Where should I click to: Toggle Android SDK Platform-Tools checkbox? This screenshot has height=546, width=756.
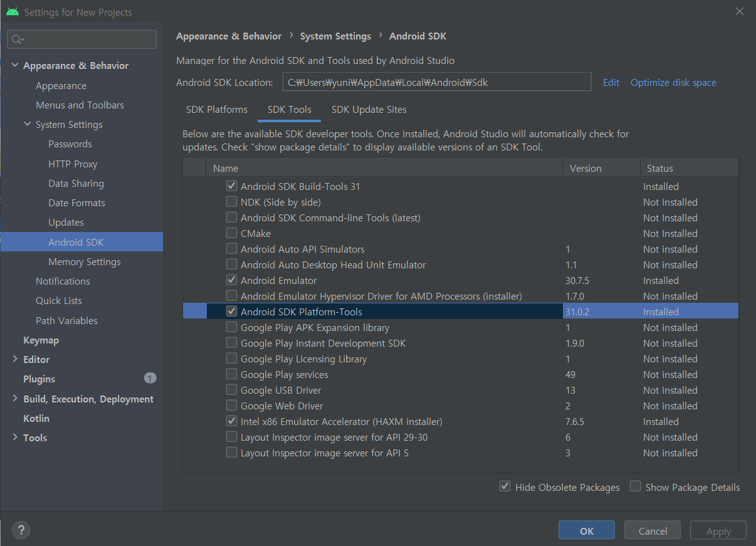pyautogui.click(x=231, y=312)
